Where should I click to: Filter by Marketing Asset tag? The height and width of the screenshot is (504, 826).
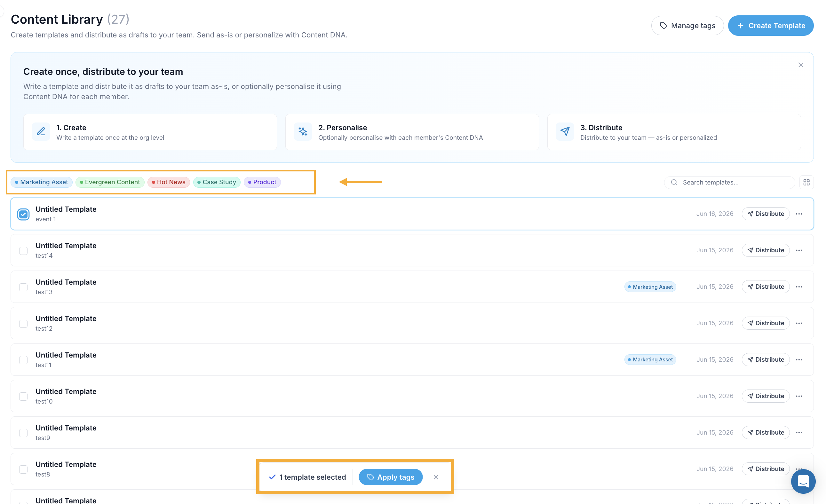point(42,182)
